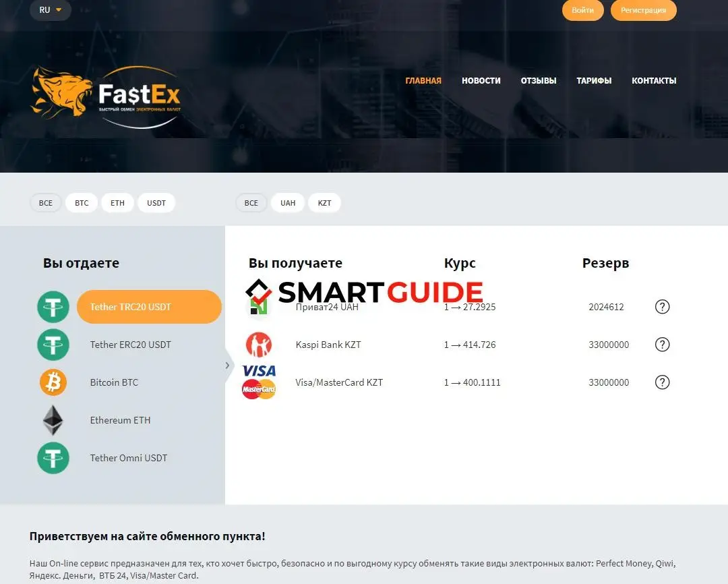
Task: Open the Новости menu item
Action: pyautogui.click(x=481, y=80)
